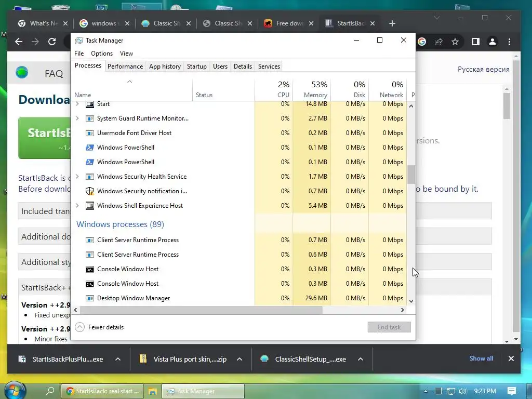Click the green StartIsBack download button
The width and height of the screenshot is (532, 399).
point(45,138)
